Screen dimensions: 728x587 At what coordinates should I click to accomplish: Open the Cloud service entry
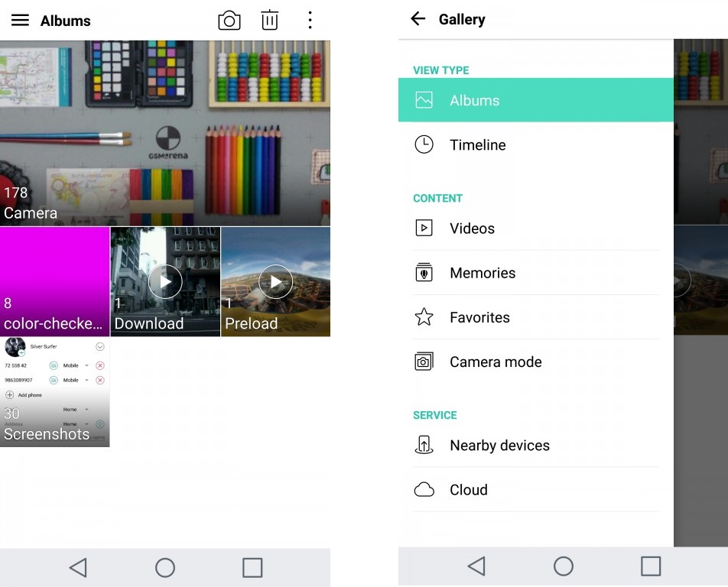[536, 490]
